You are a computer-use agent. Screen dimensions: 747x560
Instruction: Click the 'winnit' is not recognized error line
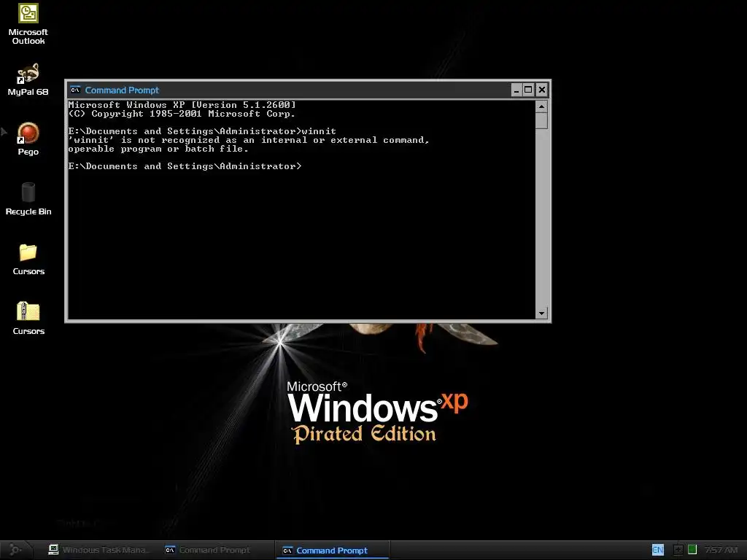[248, 140]
